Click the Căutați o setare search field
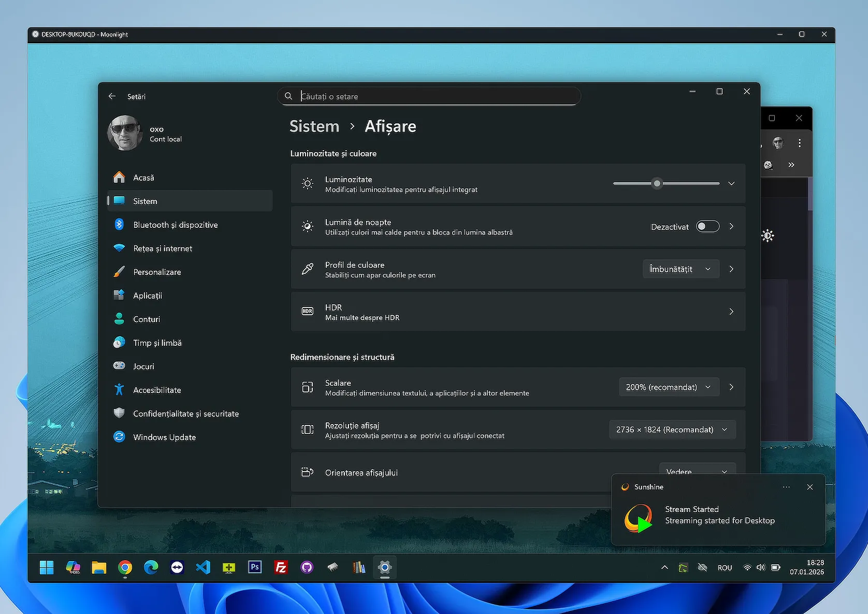This screenshot has height=614, width=868. point(435,96)
